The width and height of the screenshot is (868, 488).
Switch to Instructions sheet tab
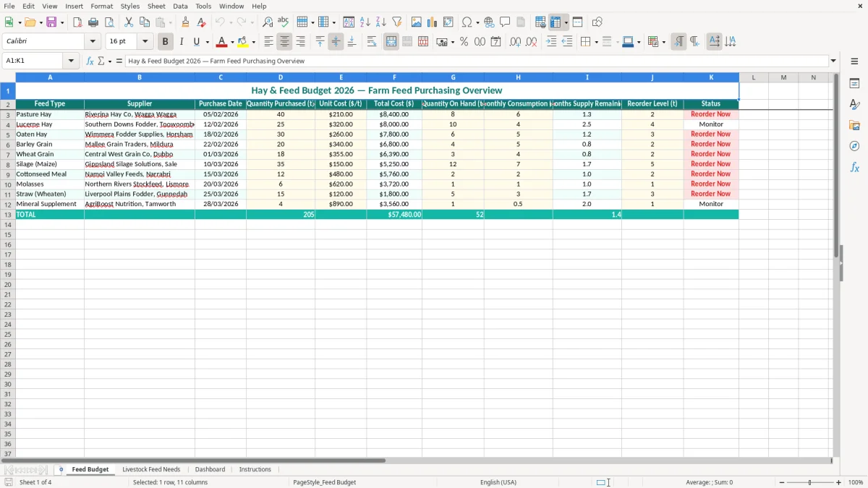coord(255,469)
